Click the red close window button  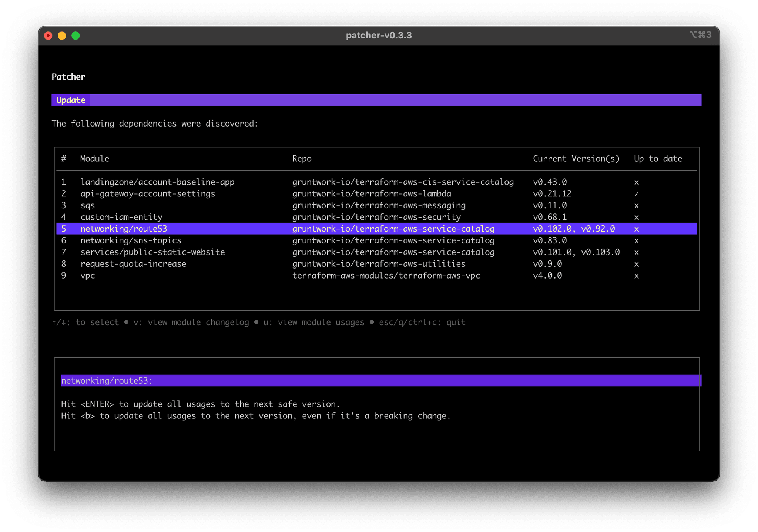tap(48, 36)
